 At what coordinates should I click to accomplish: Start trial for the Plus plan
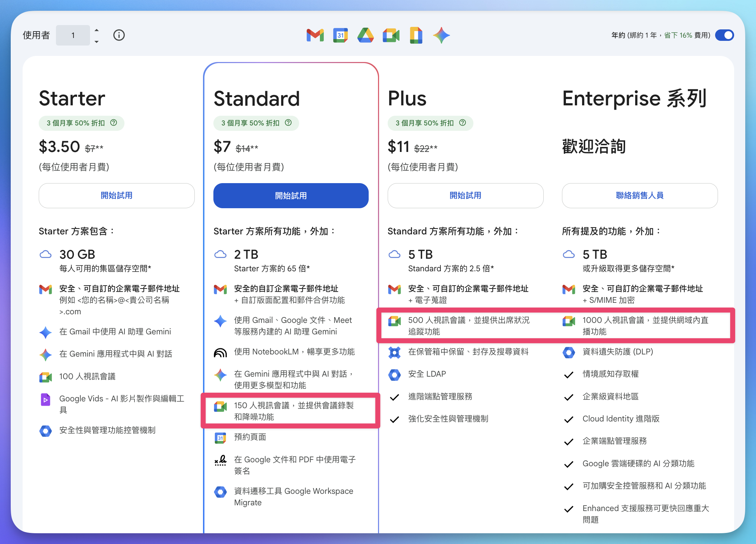(465, 196)
